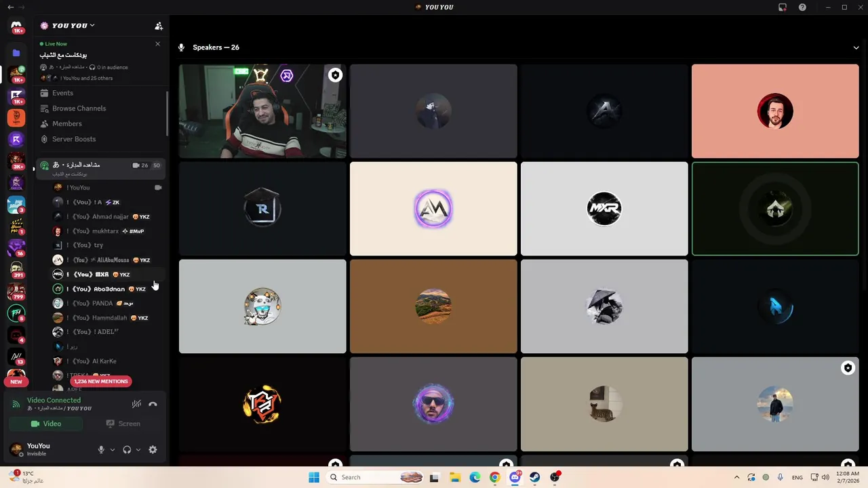
Task: Open User Settings gear icon
Action: click(153, 449)
